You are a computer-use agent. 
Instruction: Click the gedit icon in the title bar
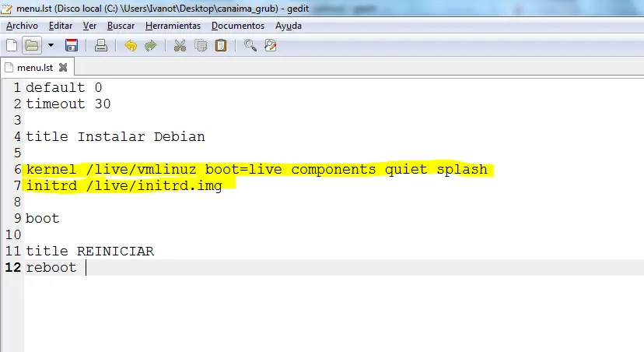pyautogui.click(x=6, y=9)
